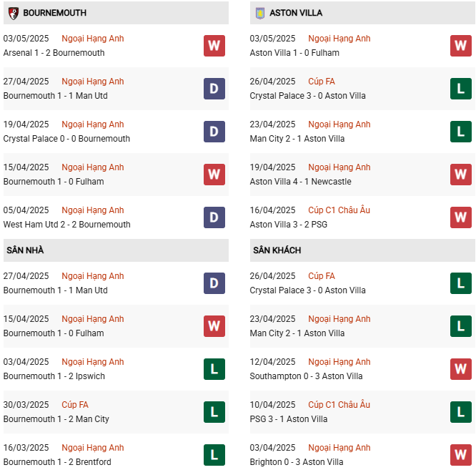The height and width of the screenshot is (470, 476).
Task: Click the L badge for PSG 3 - 1 Aston Villa
Action: (x=461, y=412)
